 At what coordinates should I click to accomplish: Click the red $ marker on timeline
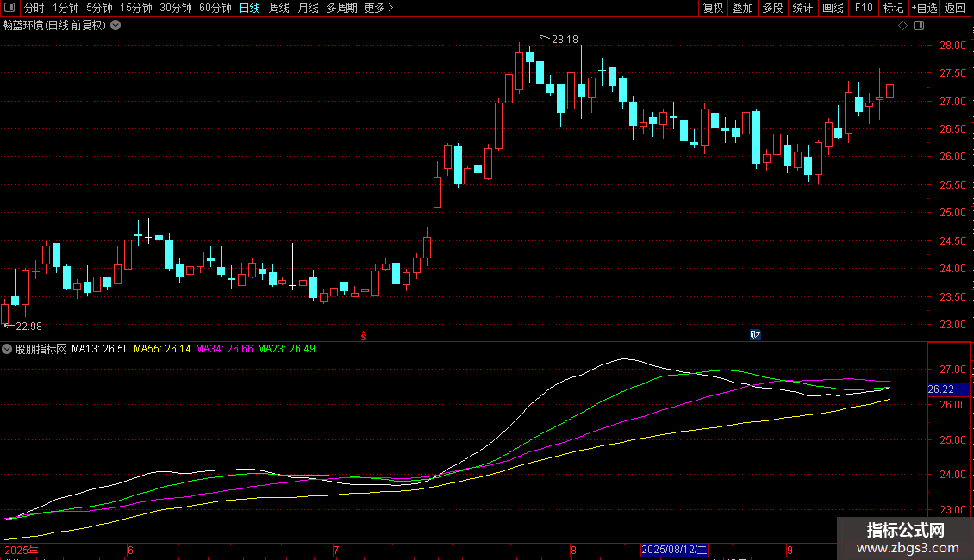(364, 336)
